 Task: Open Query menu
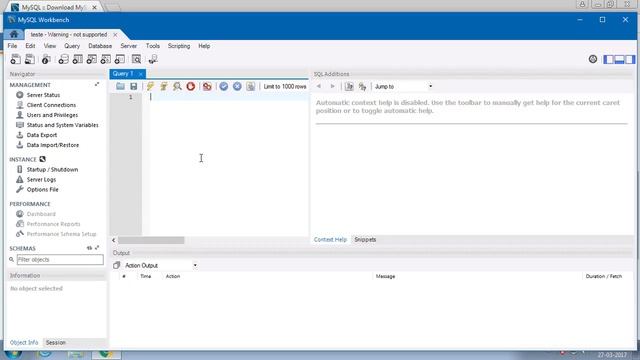point(72,46)
